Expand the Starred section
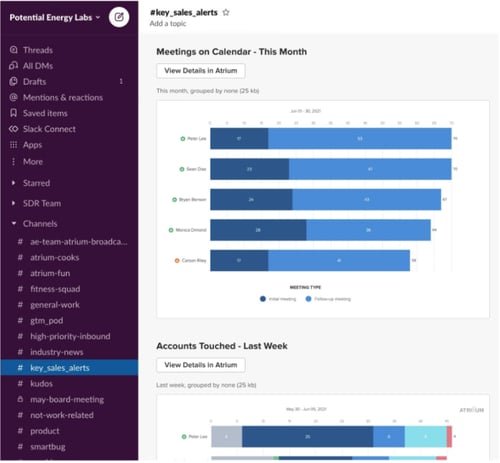 [13, 183]
